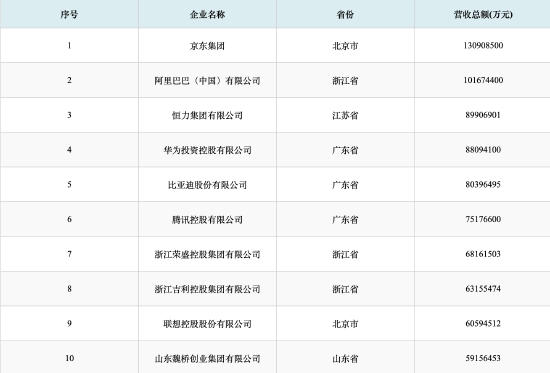Click revenue value 88094100
Screen dimensions: 550x373
[x=483, y=150]
